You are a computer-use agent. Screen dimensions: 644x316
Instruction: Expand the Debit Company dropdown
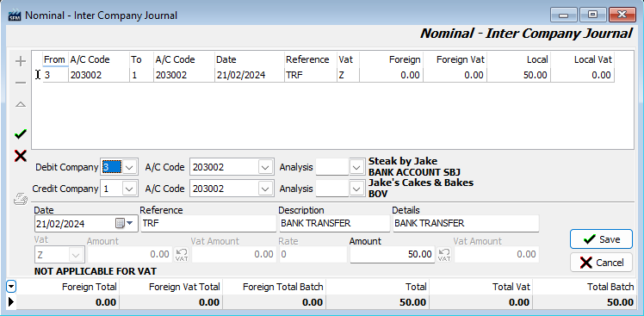[x=129, y=167]
